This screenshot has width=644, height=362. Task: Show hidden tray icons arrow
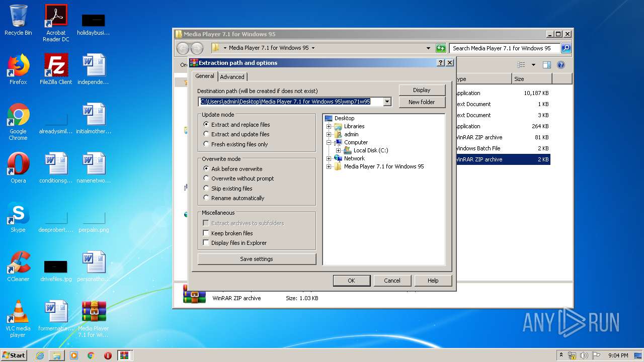(561, 355)
